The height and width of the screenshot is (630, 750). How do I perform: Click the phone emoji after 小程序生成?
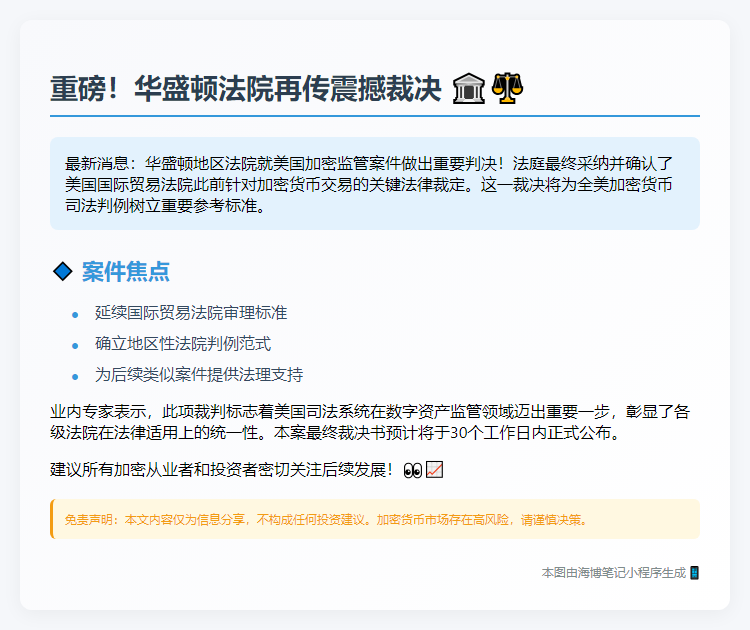pyautogui.click(x=695, y=573)
